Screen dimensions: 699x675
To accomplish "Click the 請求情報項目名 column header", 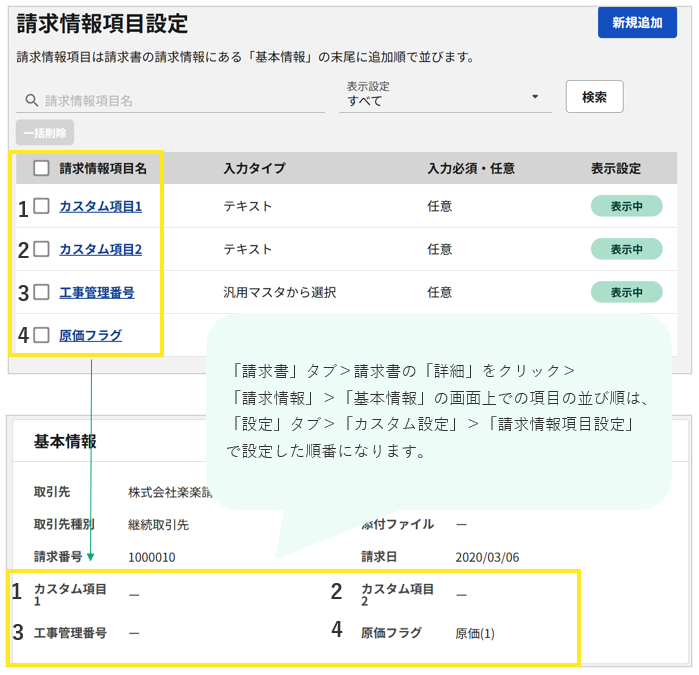I will (x=103, y=168).
